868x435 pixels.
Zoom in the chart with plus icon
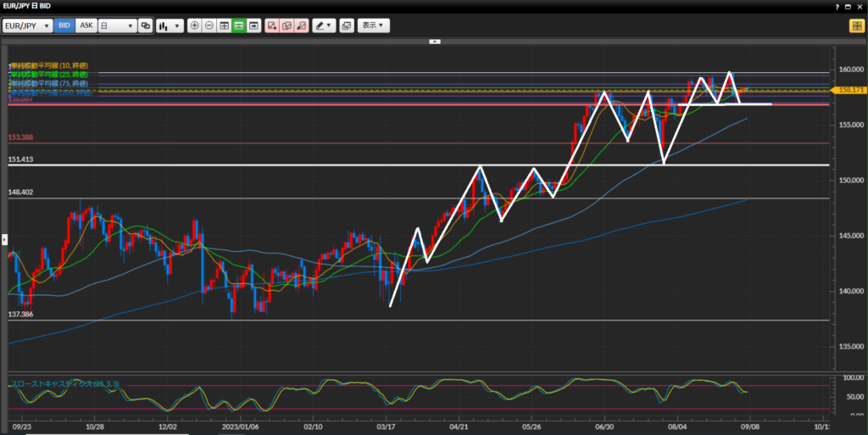tap(195, 25)
